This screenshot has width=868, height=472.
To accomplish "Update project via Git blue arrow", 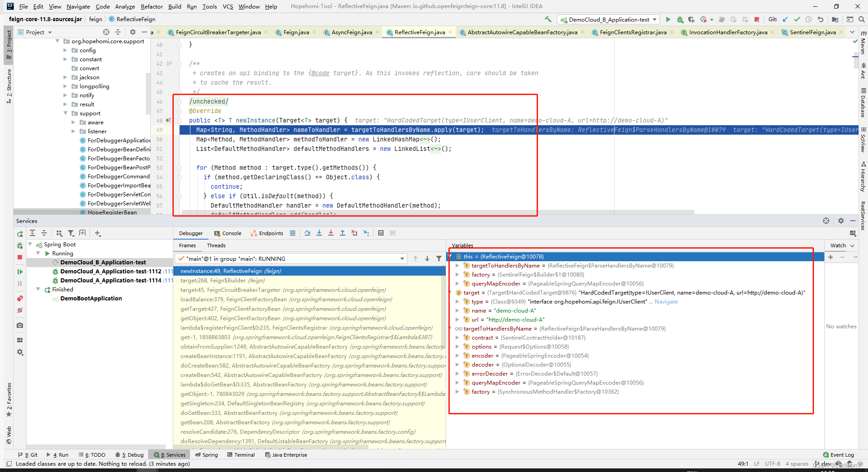I will (x=786, y=19).
